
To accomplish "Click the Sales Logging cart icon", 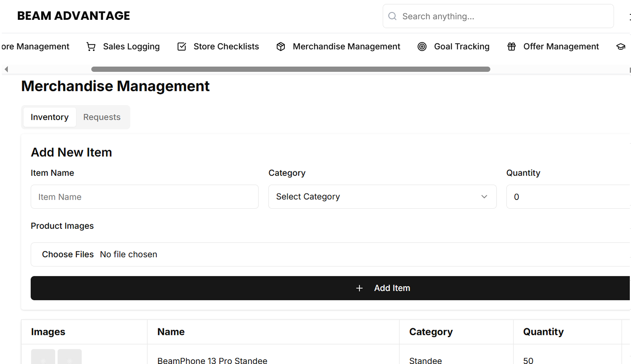I will point(91,47).
